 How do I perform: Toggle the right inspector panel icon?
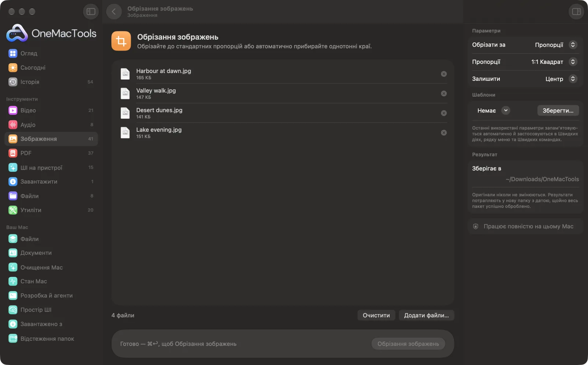[x=576, y=11]
